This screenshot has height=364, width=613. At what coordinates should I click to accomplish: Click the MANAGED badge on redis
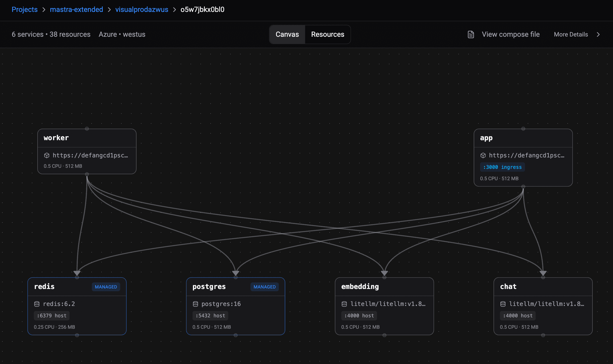(106, 287)
